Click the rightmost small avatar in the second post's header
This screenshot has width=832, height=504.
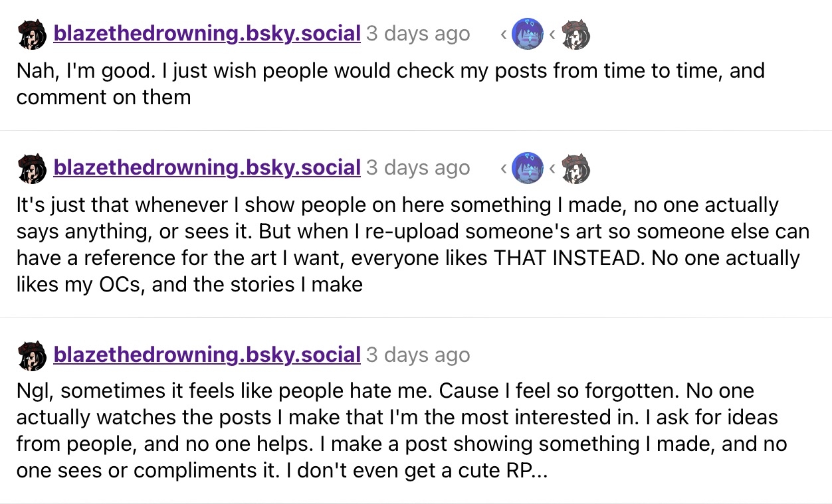[x=575, y=168]
